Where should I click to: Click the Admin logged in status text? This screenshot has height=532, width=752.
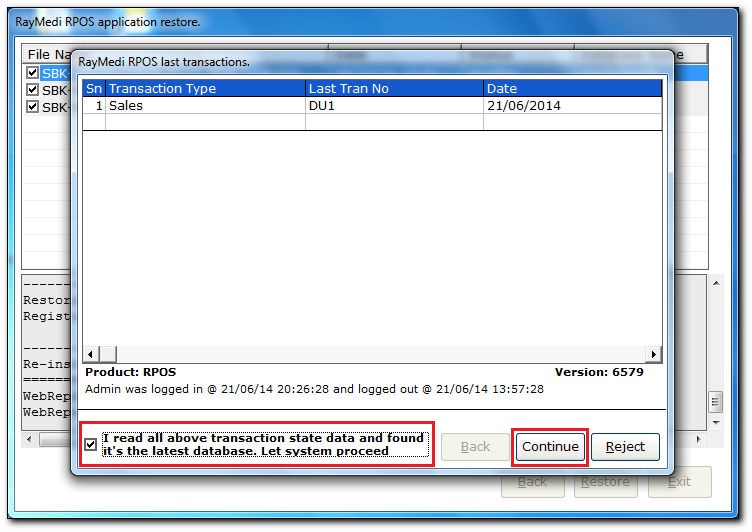315,389
